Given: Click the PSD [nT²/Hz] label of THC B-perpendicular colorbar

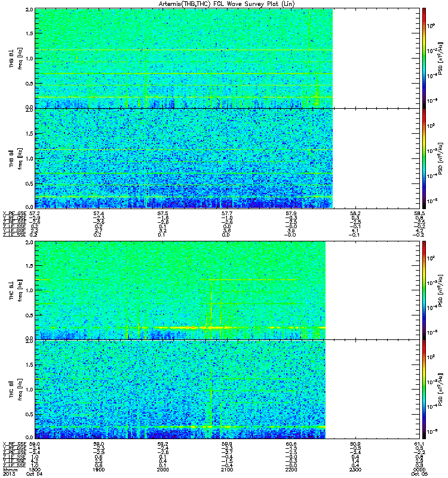Looking at the screenshot, I should [440, 290].
